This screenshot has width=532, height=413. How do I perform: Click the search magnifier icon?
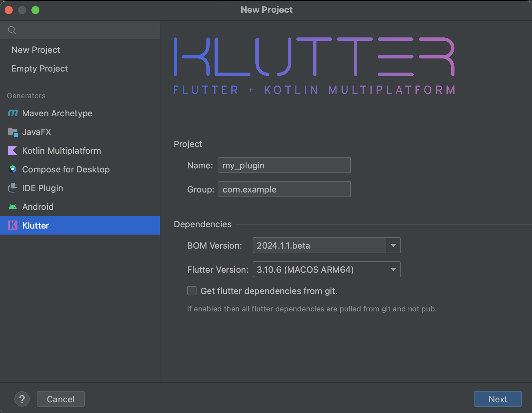pos(12,30)
